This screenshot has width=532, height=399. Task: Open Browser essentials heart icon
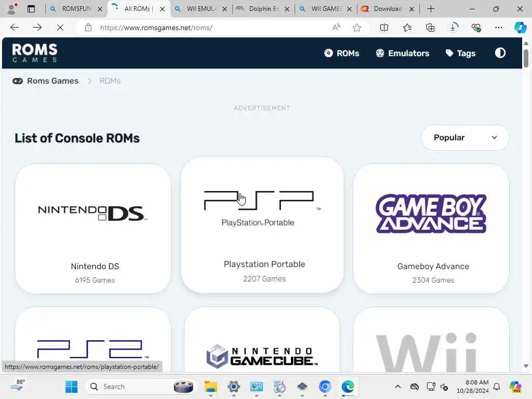coord(476,28)
